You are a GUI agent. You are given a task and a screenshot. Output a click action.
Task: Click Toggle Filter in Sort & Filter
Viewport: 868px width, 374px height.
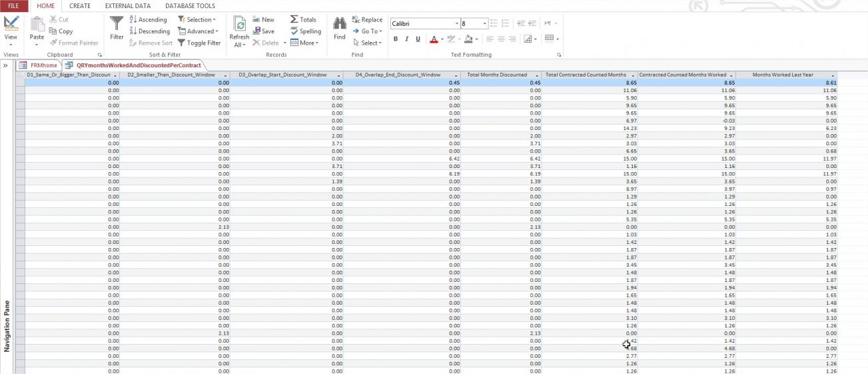pyautogui.click(x=199, y=43)
